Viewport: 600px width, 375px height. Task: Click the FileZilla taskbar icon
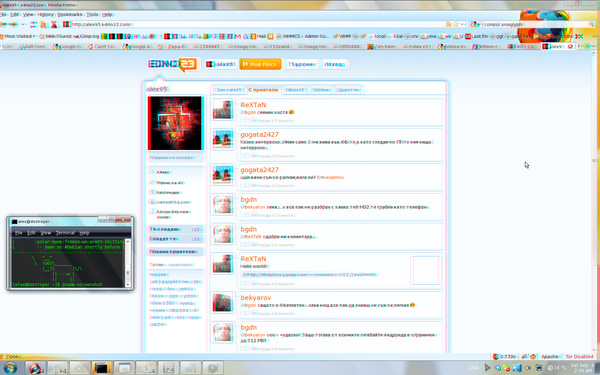(x=168, y=368)
